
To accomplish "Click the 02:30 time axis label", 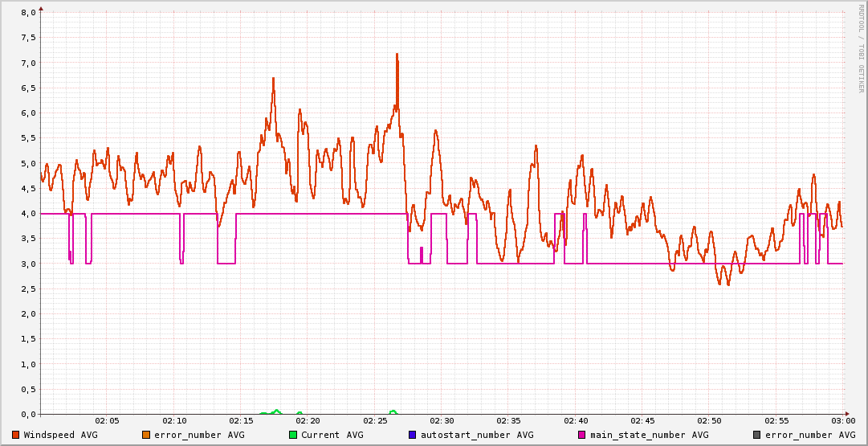I will 442,421.
